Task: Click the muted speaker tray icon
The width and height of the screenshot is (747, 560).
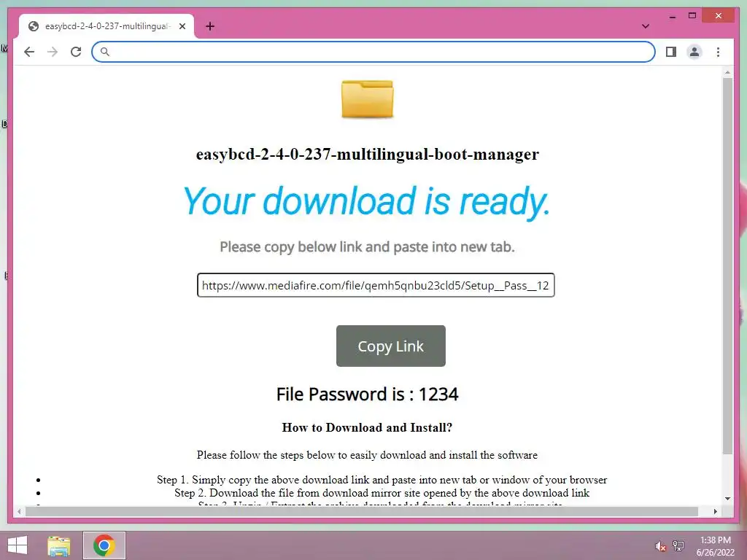Action: [x=660, y=546]
